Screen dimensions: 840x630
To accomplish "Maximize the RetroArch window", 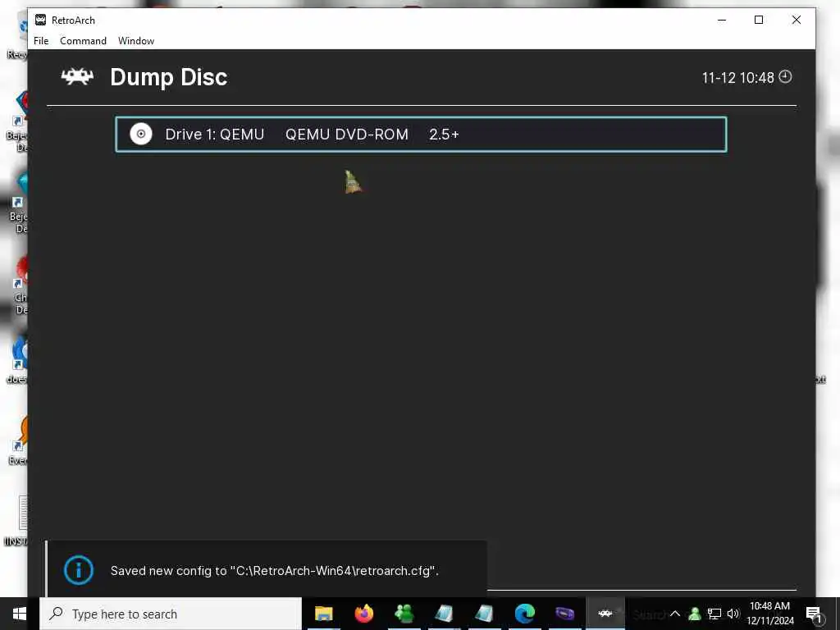I will click(x=759, y=20).
